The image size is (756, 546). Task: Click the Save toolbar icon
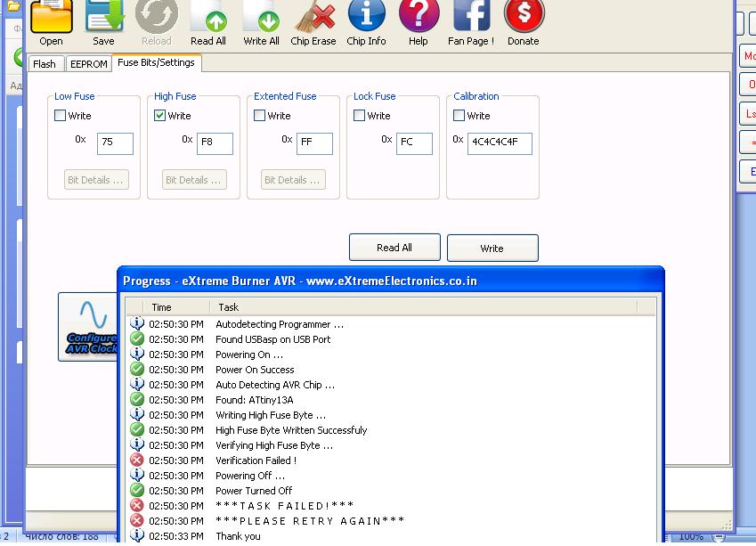(x=103, y=18)
